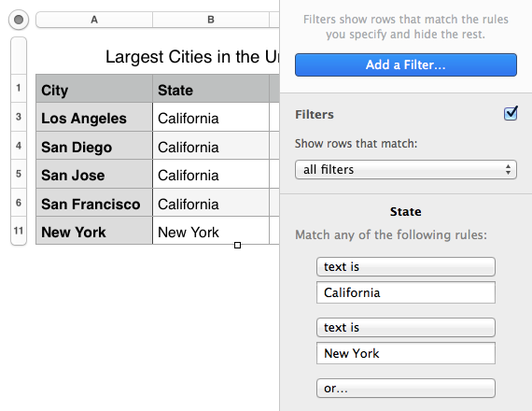The image size is (532, 411).
Task: Click the New York filter text field
Action: point(406,353)
